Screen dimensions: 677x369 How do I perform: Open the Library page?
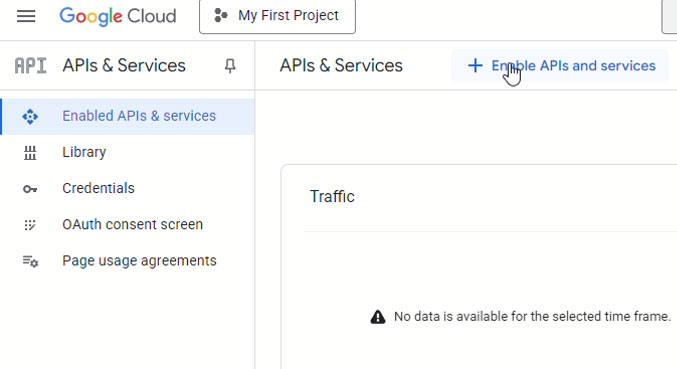tap(127, 152)
